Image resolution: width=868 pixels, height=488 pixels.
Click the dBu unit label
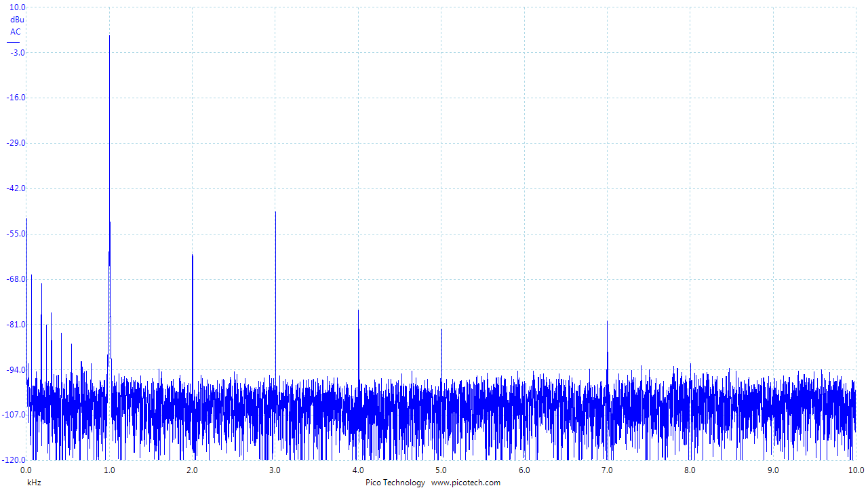tap(17, 20)
